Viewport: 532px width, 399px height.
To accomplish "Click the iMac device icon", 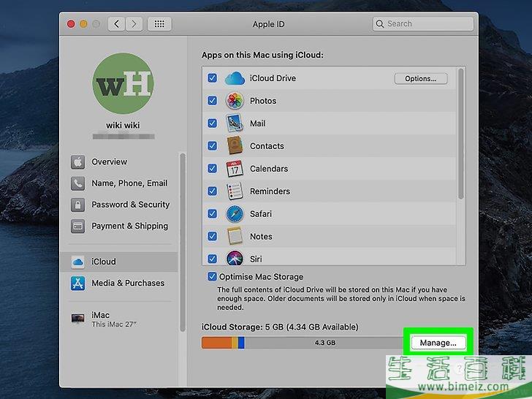I will click(77, 319).
